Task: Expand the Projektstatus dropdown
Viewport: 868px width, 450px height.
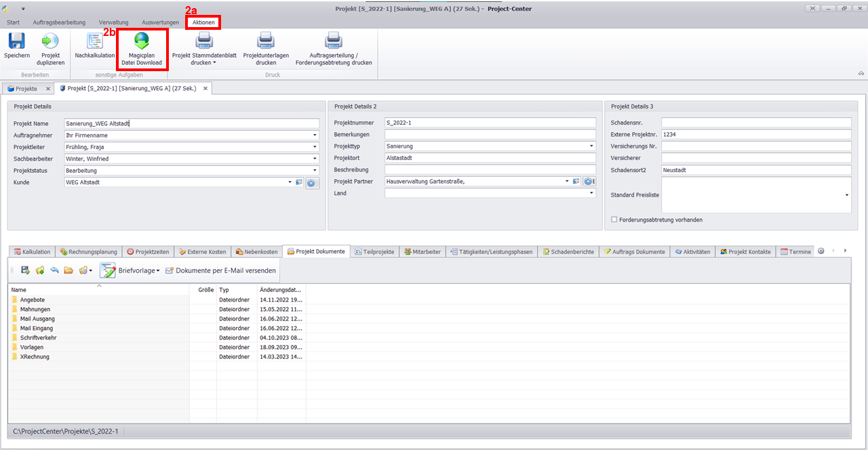Action: [315, 171]
